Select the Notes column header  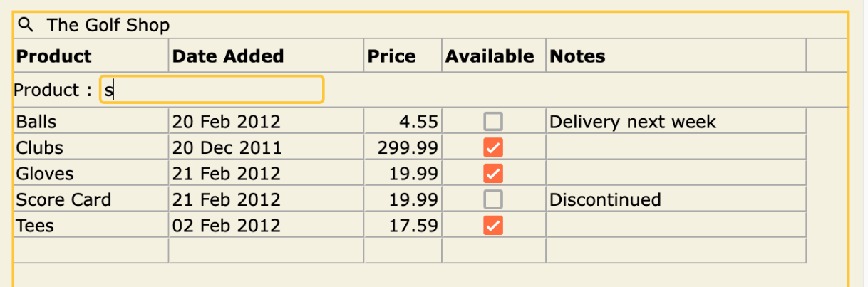point(676,56)
